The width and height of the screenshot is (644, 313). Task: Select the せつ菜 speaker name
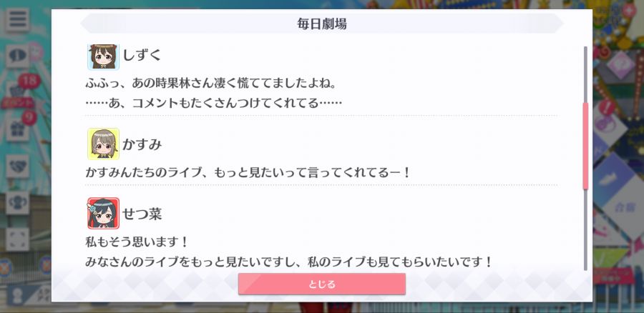142,214
